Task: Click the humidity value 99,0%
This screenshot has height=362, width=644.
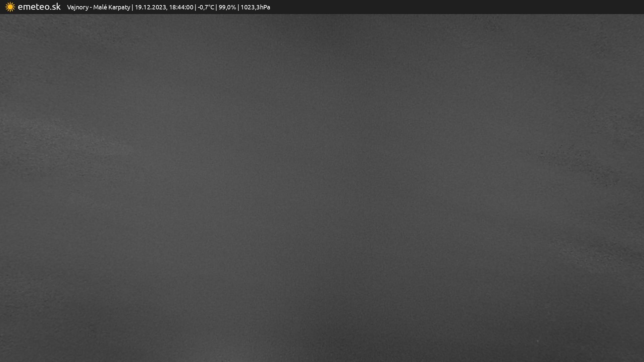Action: [227, 7]
